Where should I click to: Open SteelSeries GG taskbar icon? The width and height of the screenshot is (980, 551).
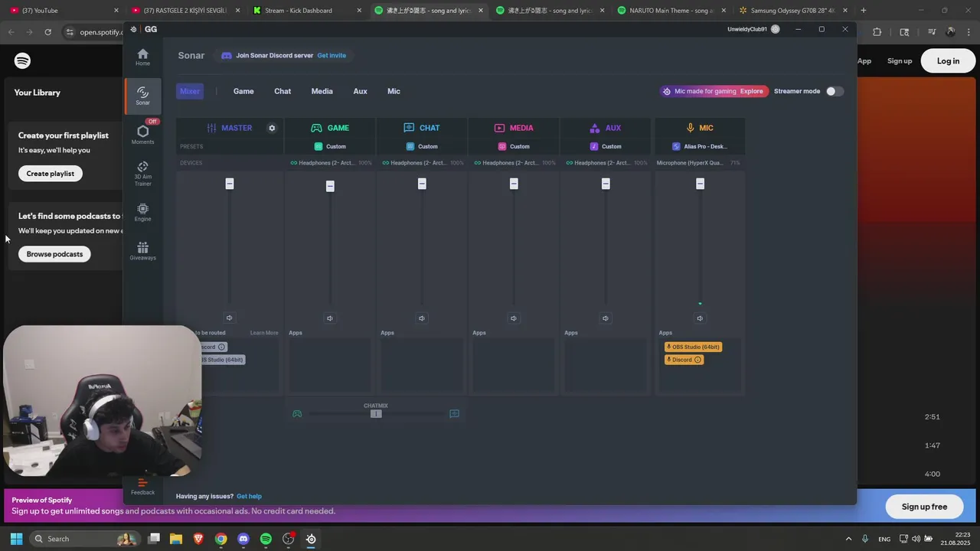[311, 539]
